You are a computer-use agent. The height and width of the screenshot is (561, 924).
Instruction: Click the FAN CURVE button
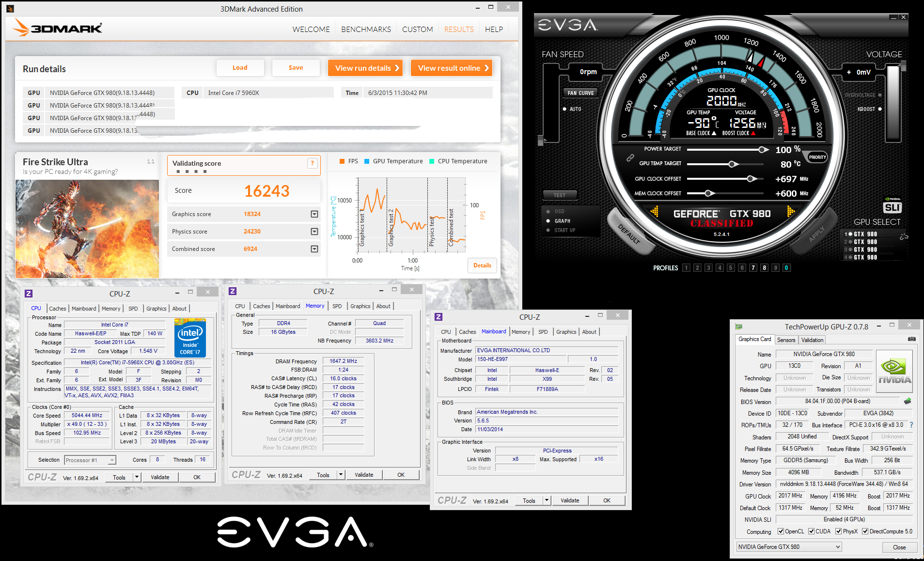pyautogui.click(x=580, y=93)
